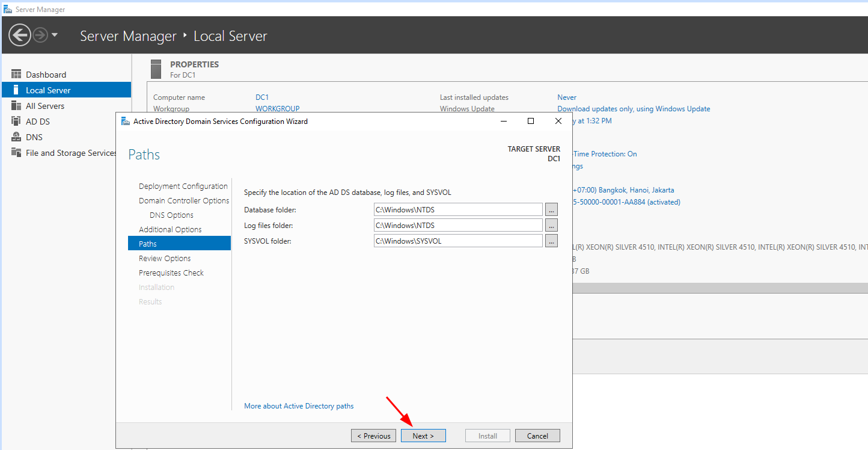Click File and Storage Services icon
The width and height of the screenshot is (868, 450).
(x=16, y=153)
